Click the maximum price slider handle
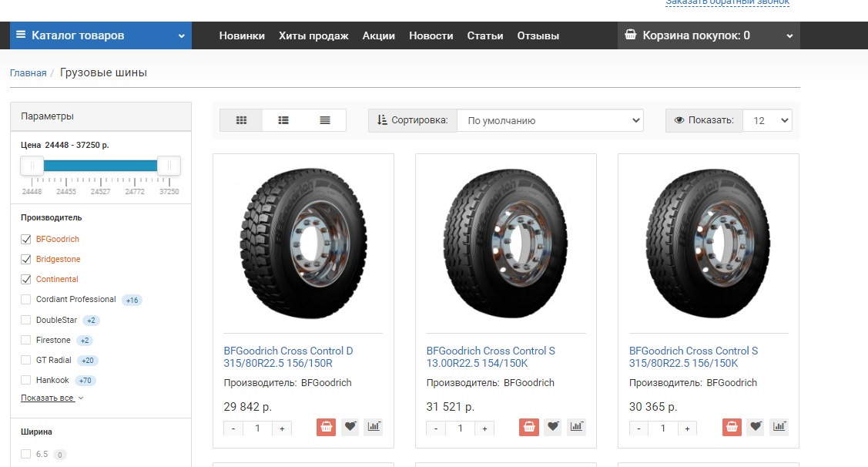 click(169, 166)
